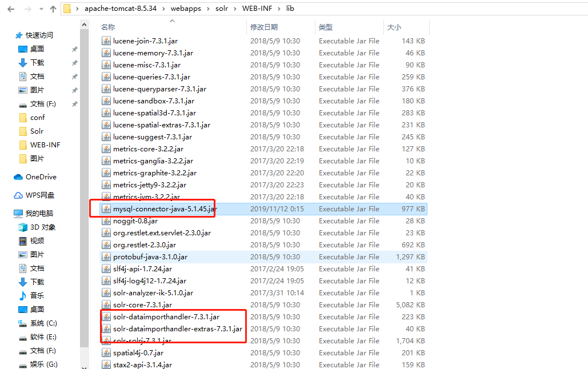Click the jar icon of solr-core-7.3.1.jar
Image resolution: width=588 pixels, height=369 pixels.
(106, 304)
